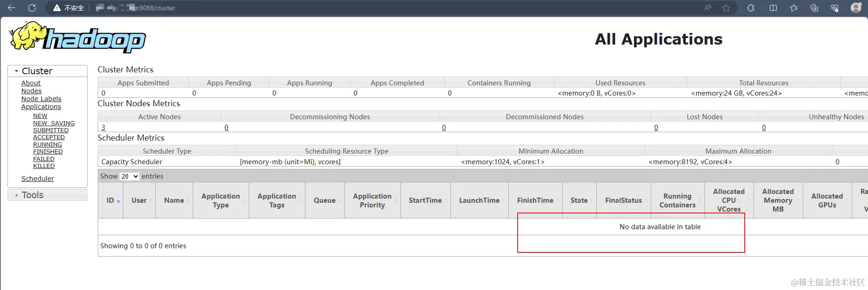
Task: Filter applications by NEW state
Action: tap(40, 116)
